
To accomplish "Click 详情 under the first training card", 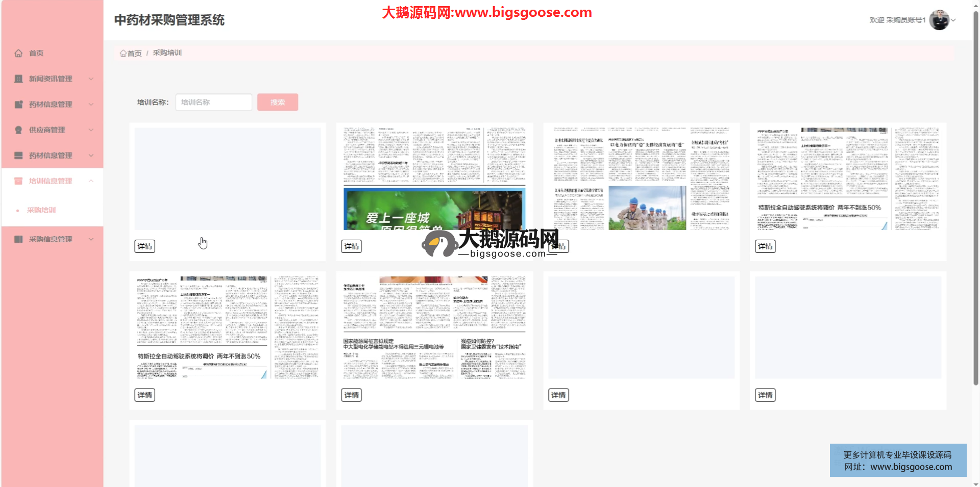I will point(144,246).
